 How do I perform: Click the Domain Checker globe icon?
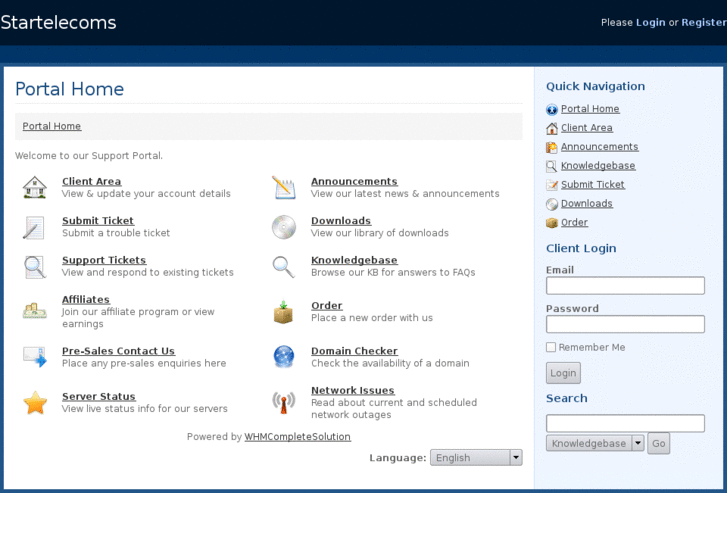(x=284, y=357)
